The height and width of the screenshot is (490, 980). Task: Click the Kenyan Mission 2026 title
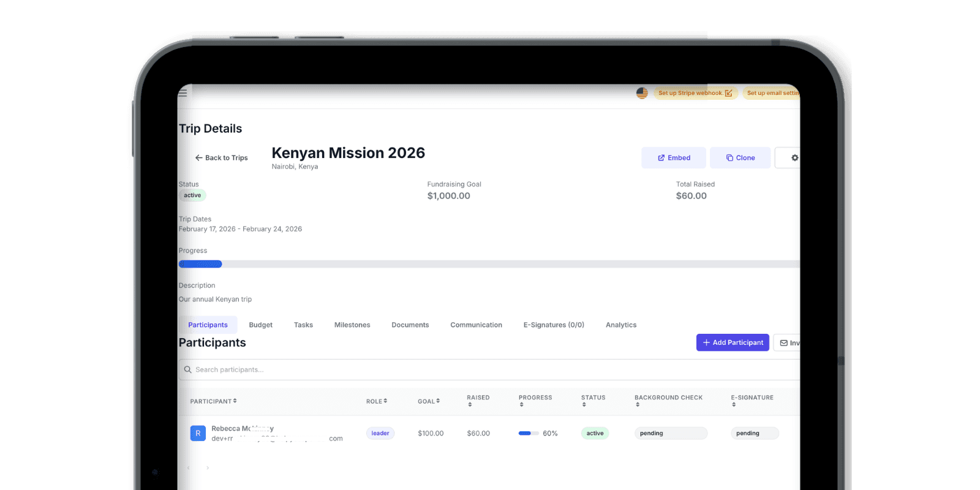pyautogui.click(x=348, y=153)
